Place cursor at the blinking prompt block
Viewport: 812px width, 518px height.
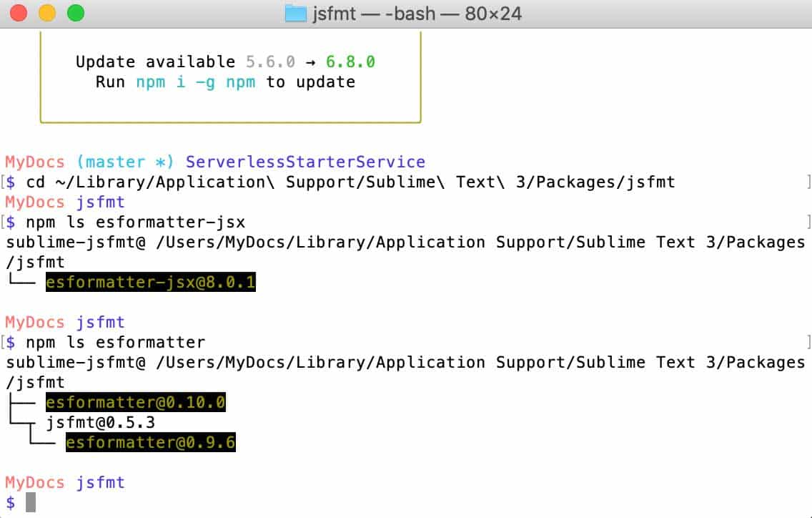coord(30,502)
